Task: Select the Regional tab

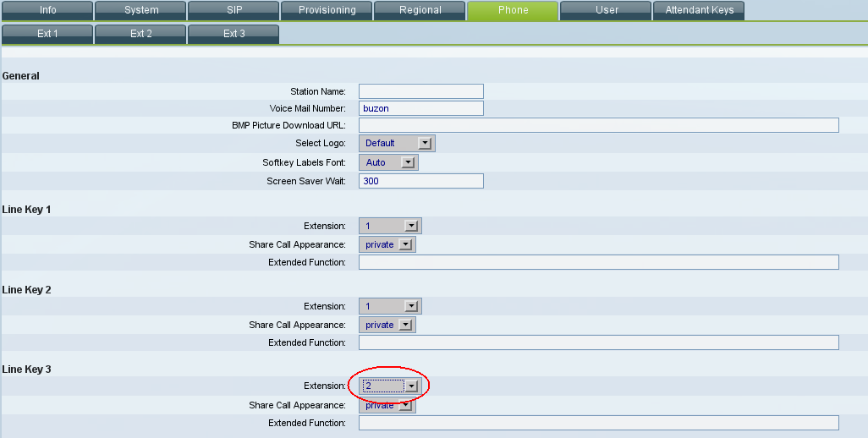Action: click(420, 11)
